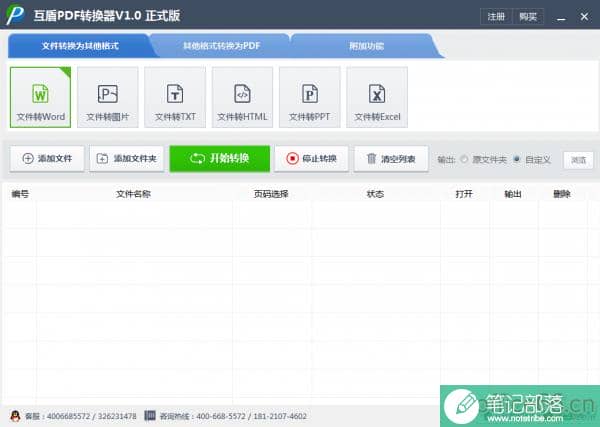Click the hotline phone icon in status bar
The width and height of the screenshot is (600, 427).
point(150,416)
